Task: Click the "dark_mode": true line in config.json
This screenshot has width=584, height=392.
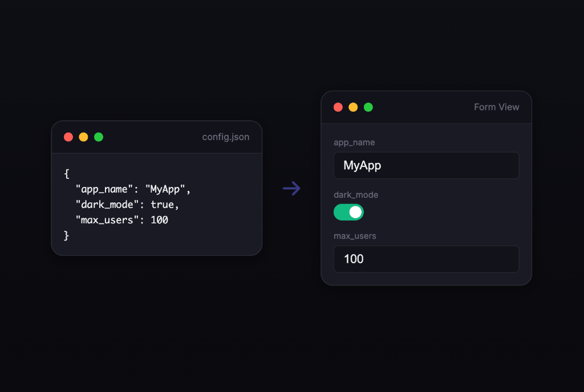Action: [127, 205]
